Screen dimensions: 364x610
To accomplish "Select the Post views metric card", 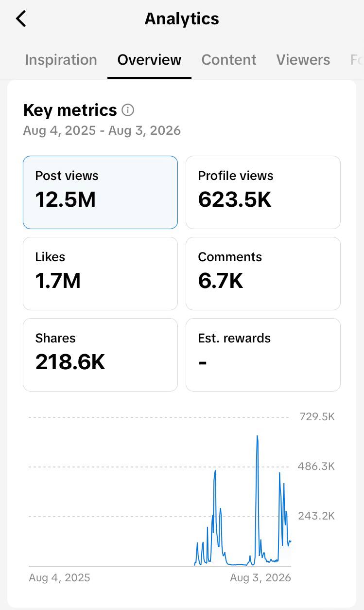I will click(100, 192).
